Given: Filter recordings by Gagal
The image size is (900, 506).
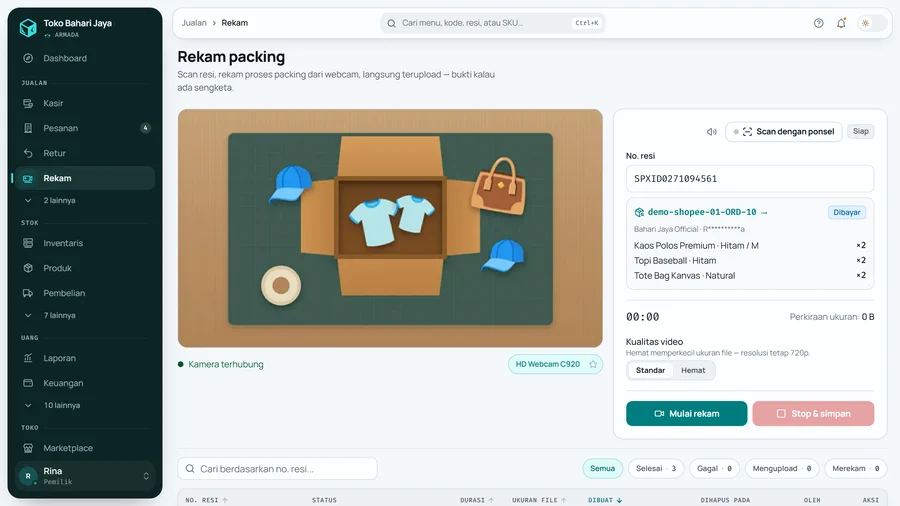Looking at the screenshot, I should (x=715, y=469).
